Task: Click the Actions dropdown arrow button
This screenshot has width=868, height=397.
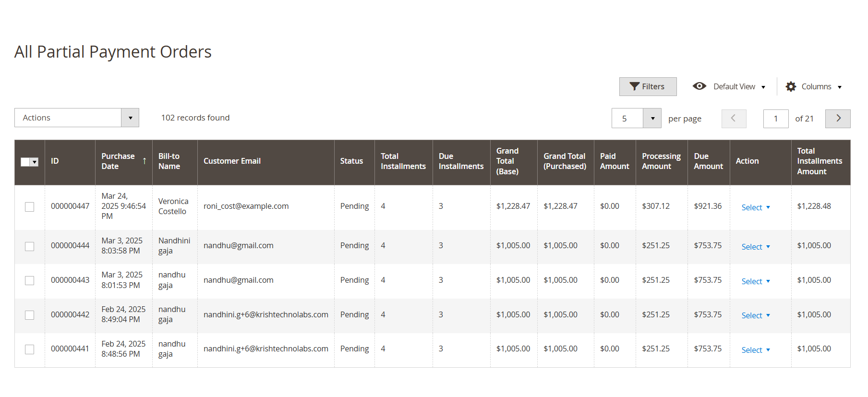Action: pyautogui.click(x=130, y=118)
